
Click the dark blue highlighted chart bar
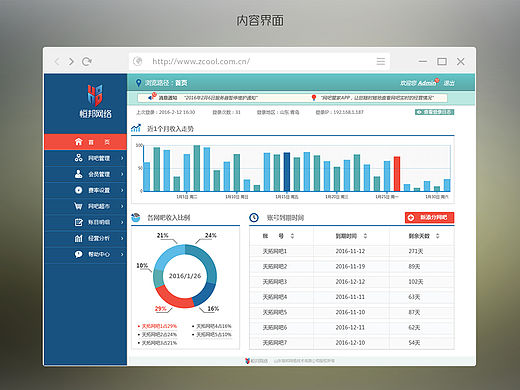[x=287, y=172]
